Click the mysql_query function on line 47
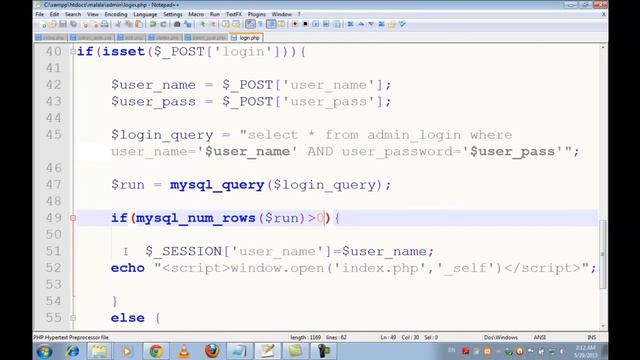 217,185
